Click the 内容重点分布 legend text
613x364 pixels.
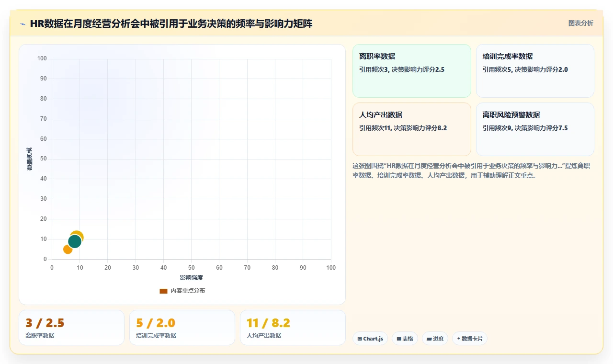tap(188, 291)
